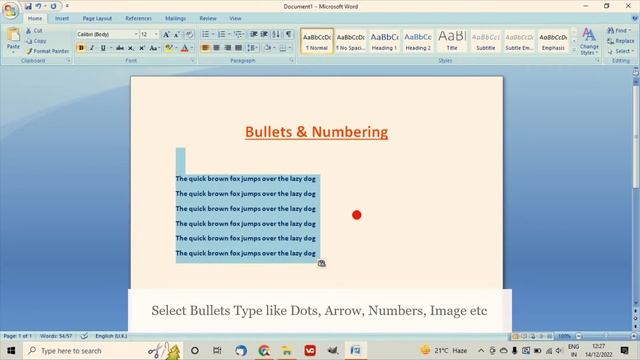Click the Shading paint bucket icon
640x360 pixels.
click(x=267, y=48)
